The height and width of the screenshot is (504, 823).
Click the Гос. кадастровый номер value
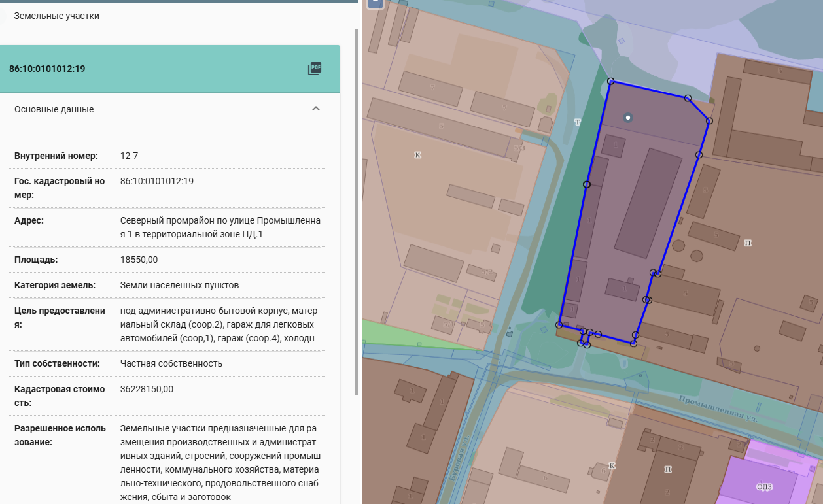coord(157,181)
